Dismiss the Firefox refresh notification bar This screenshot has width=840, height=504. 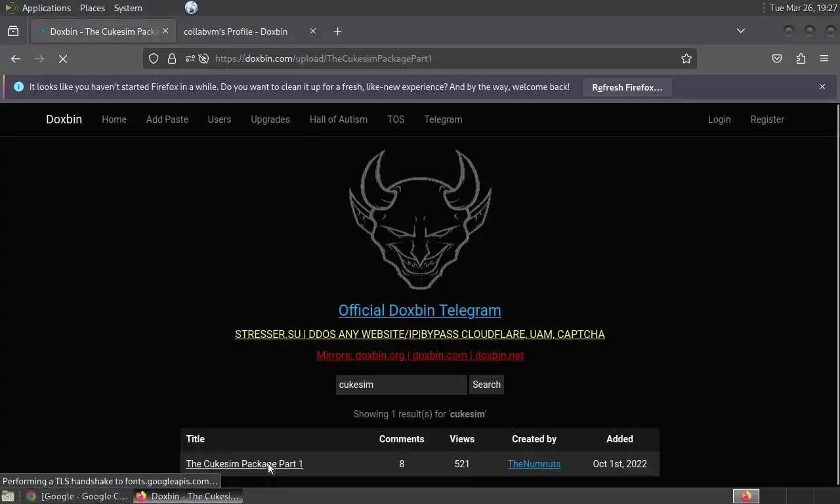coord(822,87)
